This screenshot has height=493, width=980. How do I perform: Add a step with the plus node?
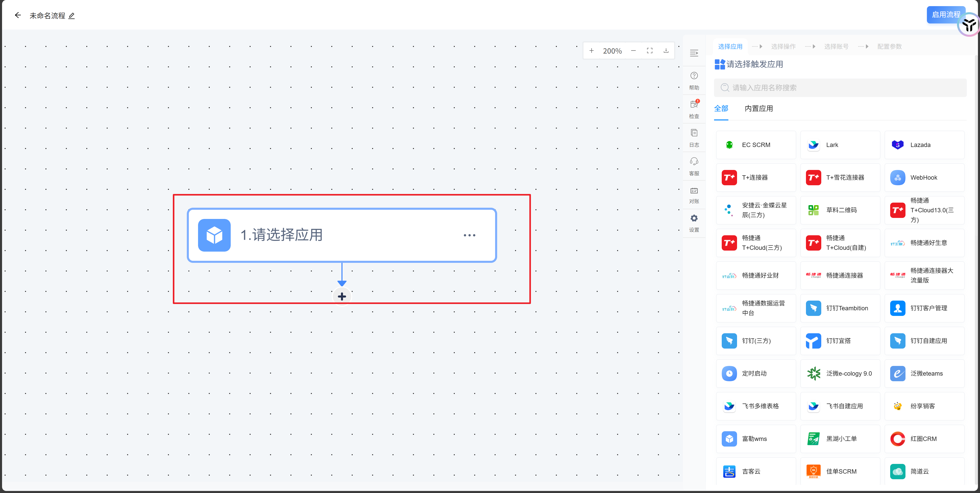point(342,296)
